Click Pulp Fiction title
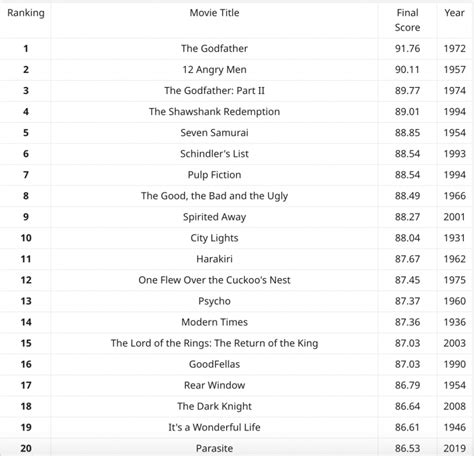 (x=214, y=175)
